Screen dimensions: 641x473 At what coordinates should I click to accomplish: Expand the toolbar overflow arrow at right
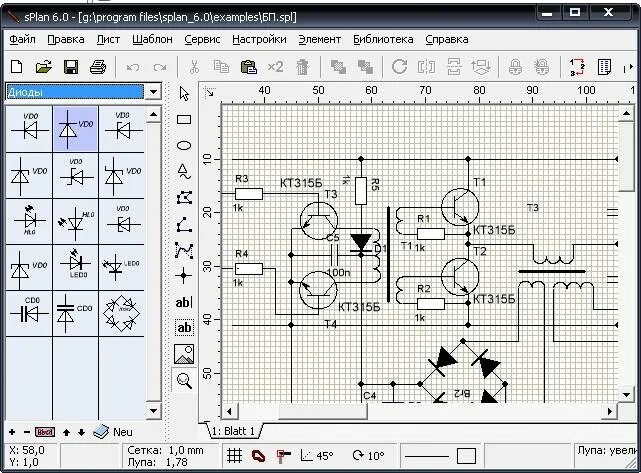pyautogui.click(x=629, y=67)
